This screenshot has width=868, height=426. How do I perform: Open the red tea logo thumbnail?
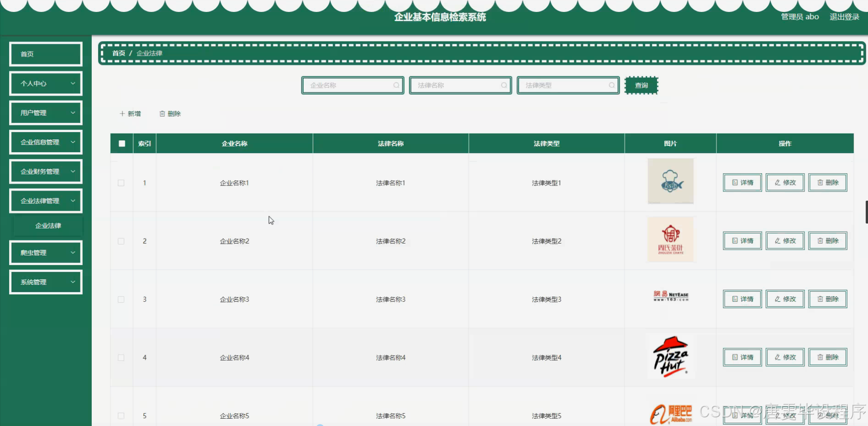pos(670,239)
